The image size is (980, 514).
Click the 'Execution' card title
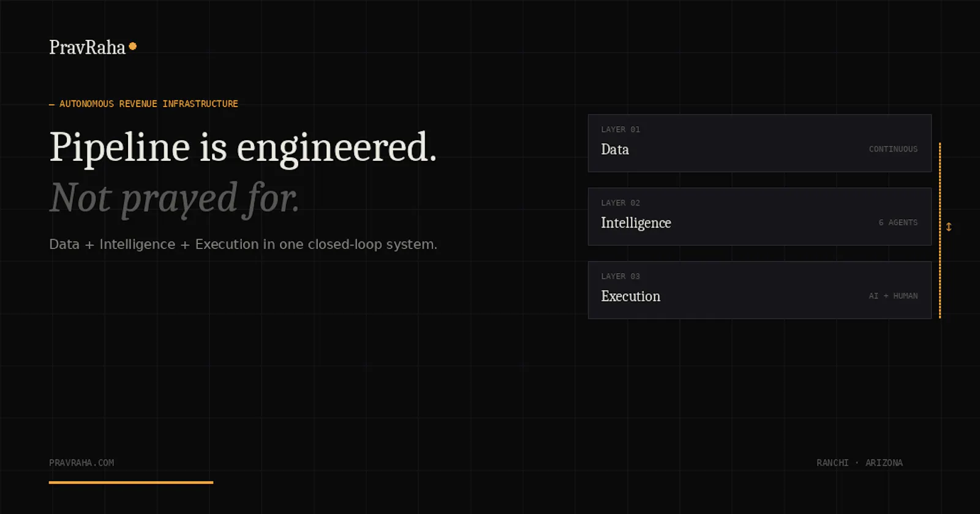[x=631, y=296]
